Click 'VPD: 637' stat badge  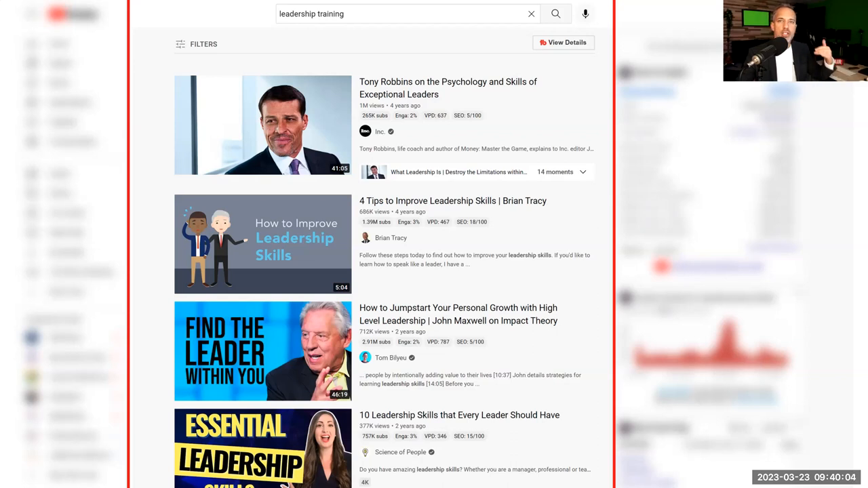(435, 116)
